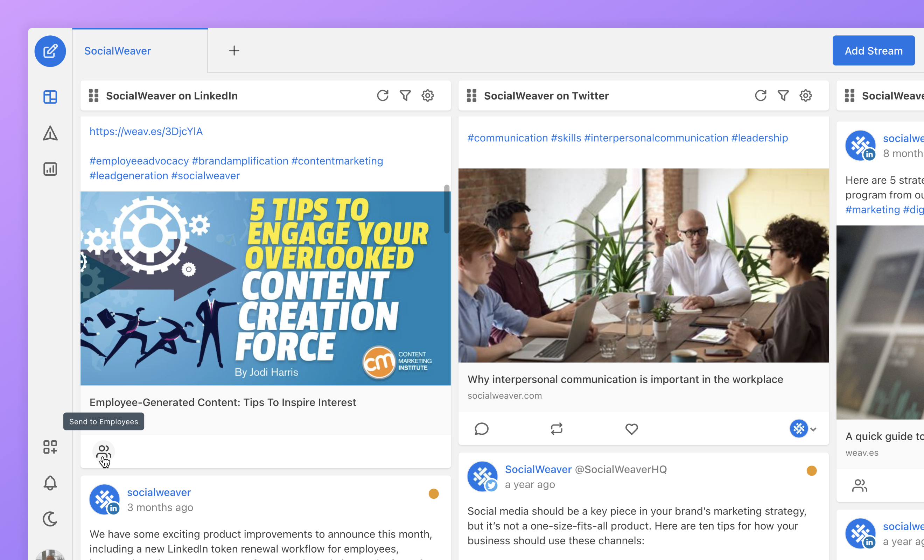Click user profile avatar at sidebar bottom

(x=50, y=555)
